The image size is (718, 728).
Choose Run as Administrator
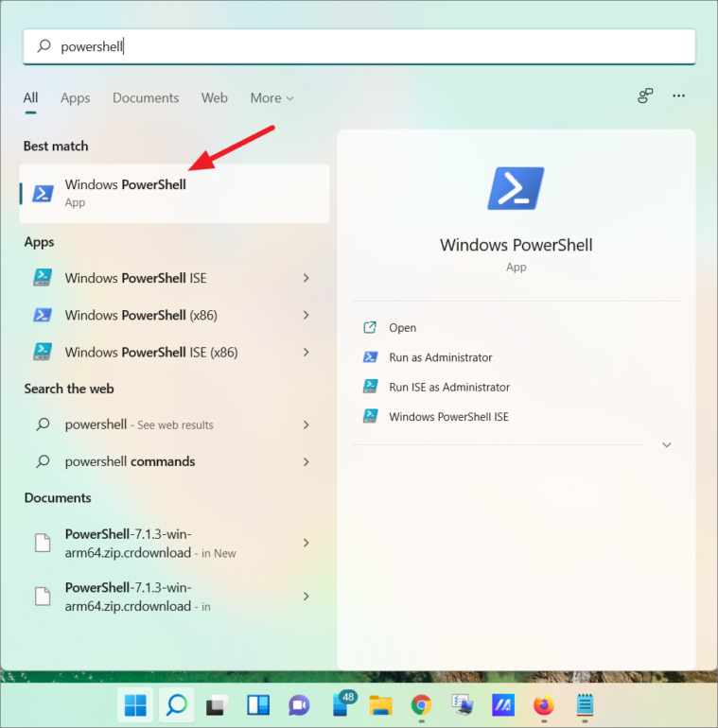(x=441, y=357)
